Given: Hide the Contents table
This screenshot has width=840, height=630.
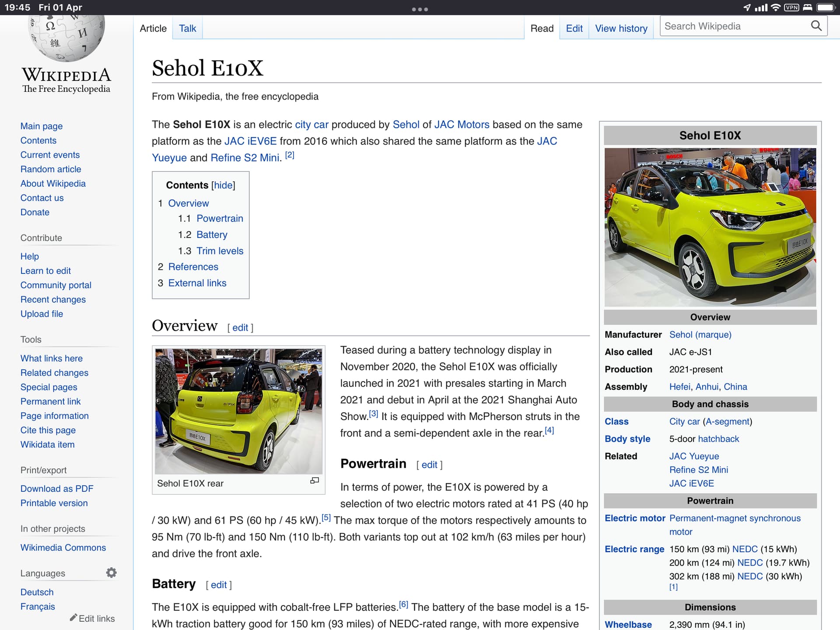Looking at the screenshot, I should (223, 185).
